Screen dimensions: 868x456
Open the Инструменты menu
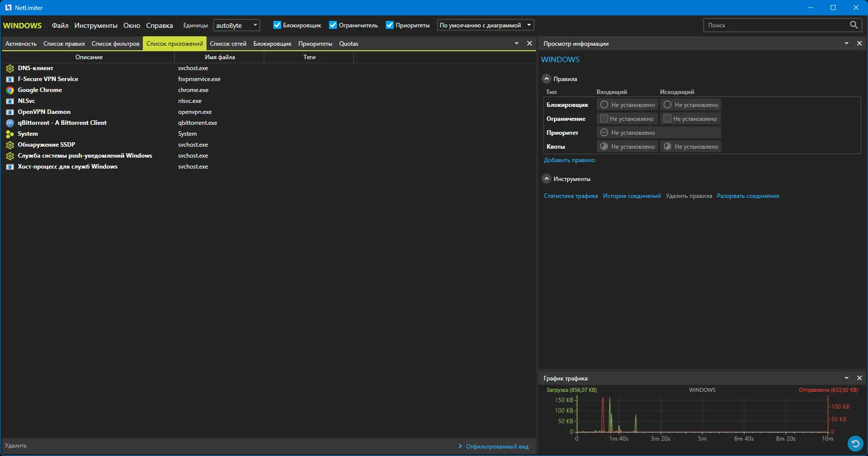[x=96, y=25]
